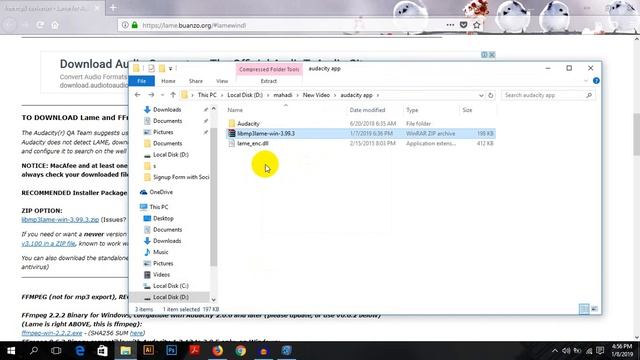Show hidden system tray icons
The width and height of the screenshot is (640, 360).
554,351
